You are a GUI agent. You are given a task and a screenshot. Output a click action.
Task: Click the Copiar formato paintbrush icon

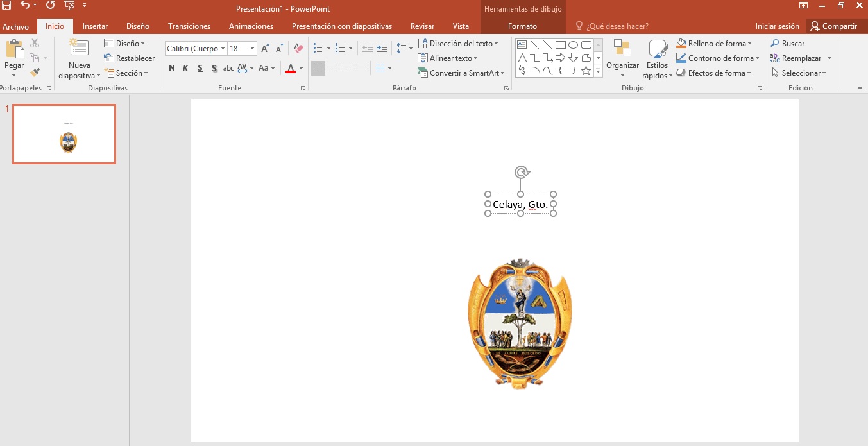pyautogui.click(x=35, y=73)
